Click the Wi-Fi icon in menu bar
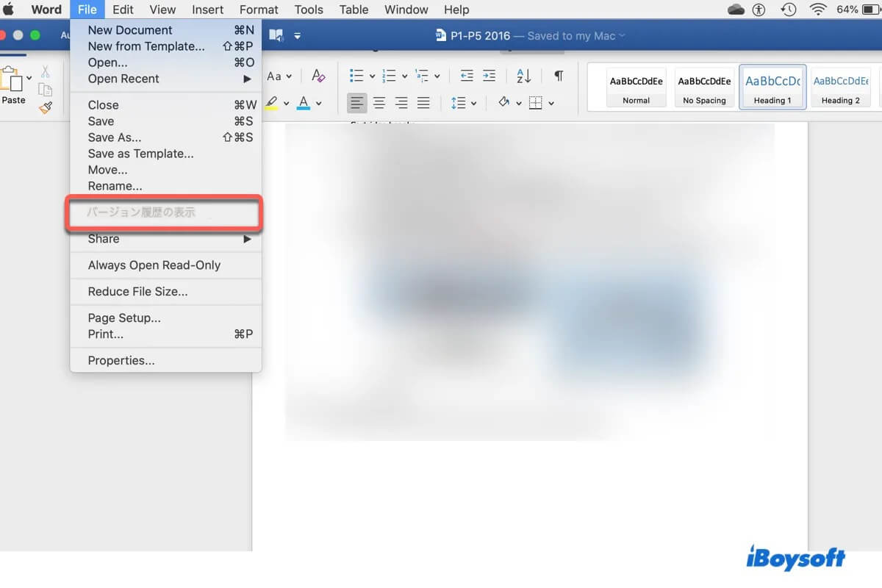This screenshot has width=882, height=588. point(817,10)
